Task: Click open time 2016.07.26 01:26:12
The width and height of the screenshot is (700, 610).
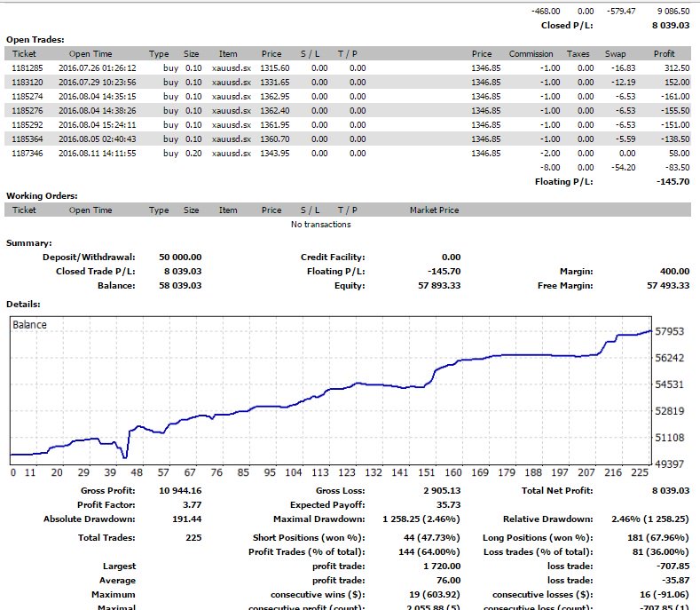Action: (98, 68)
